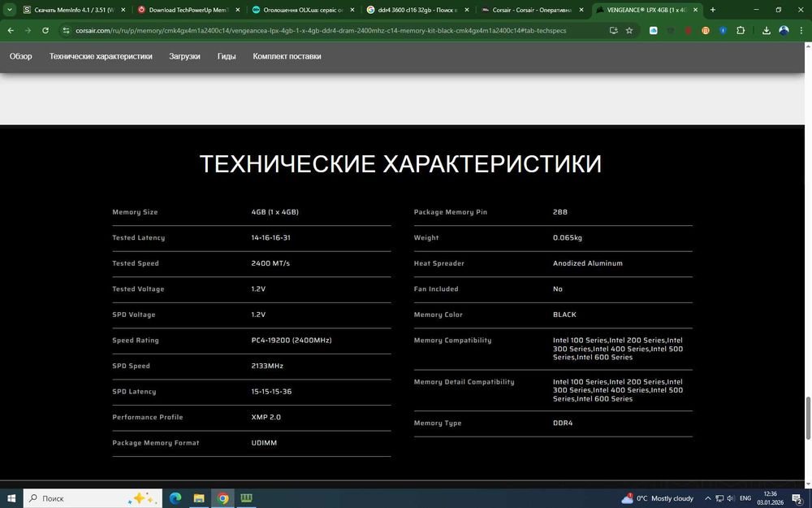Jump to the Гиды section
The height and width of the screenshot is (508, 812).
227,56
